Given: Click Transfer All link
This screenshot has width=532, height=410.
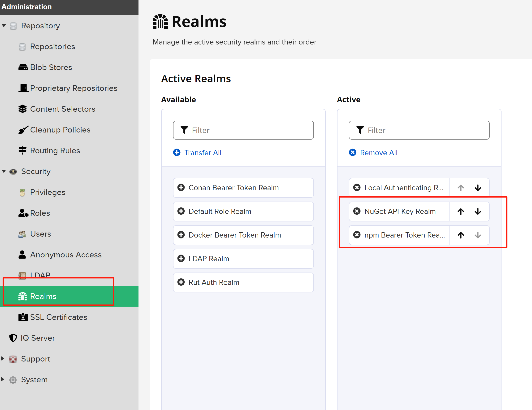Looking at the screenshot, I should click(x=203, y=153).
